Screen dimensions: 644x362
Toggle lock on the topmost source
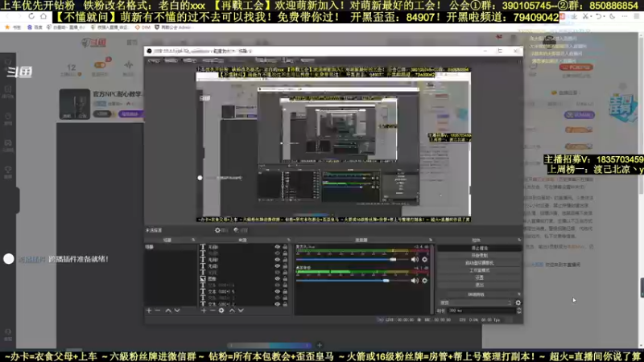(x=285, y=247)
